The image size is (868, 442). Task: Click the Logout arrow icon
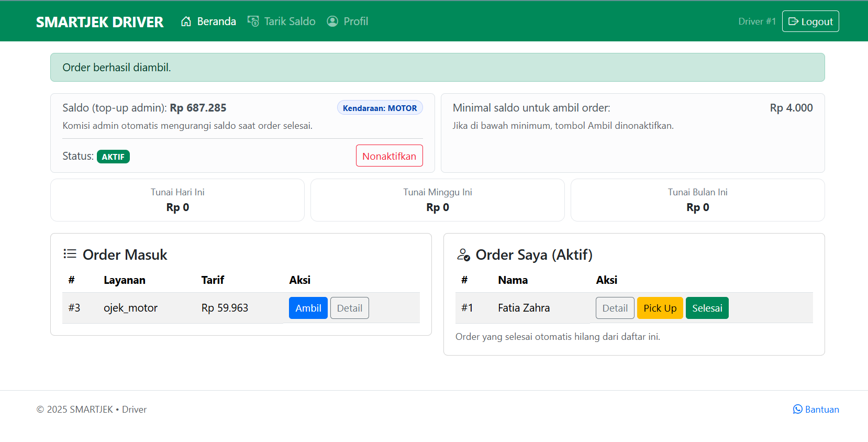(793, 21)
